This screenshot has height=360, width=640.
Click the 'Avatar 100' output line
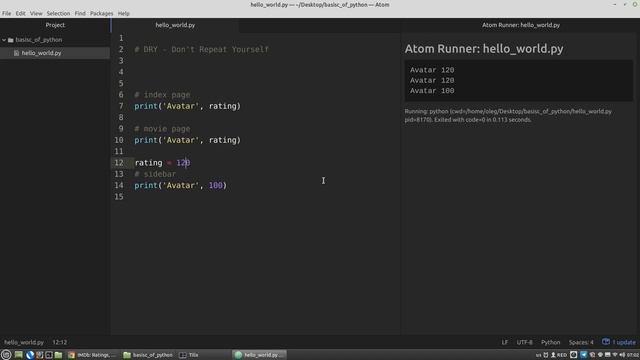[432, 91]
